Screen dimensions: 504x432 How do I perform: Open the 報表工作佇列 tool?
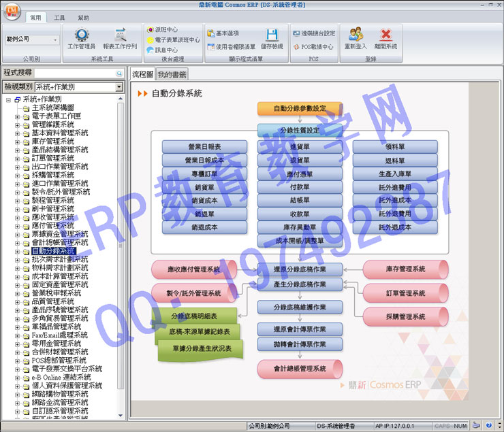pos(120,39)
